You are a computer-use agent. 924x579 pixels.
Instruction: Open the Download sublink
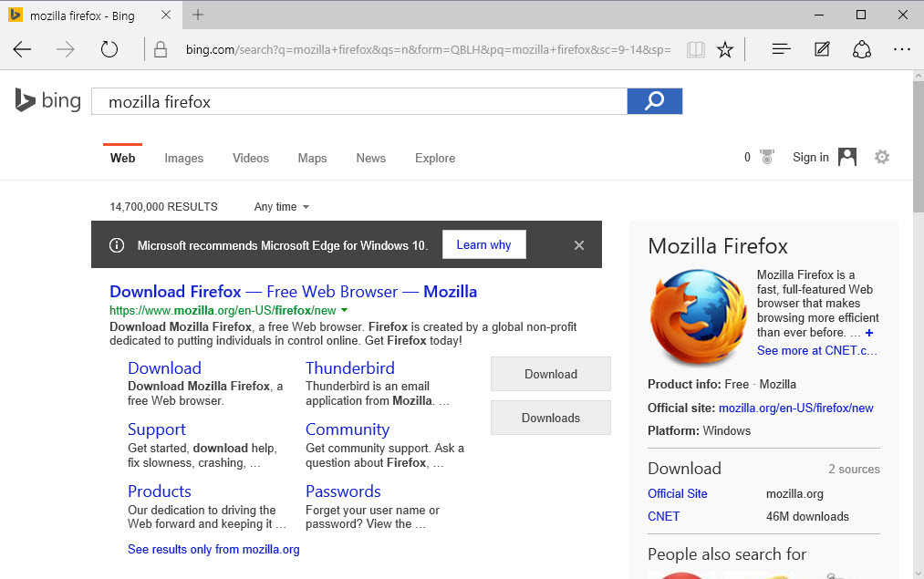click(164, 368)
